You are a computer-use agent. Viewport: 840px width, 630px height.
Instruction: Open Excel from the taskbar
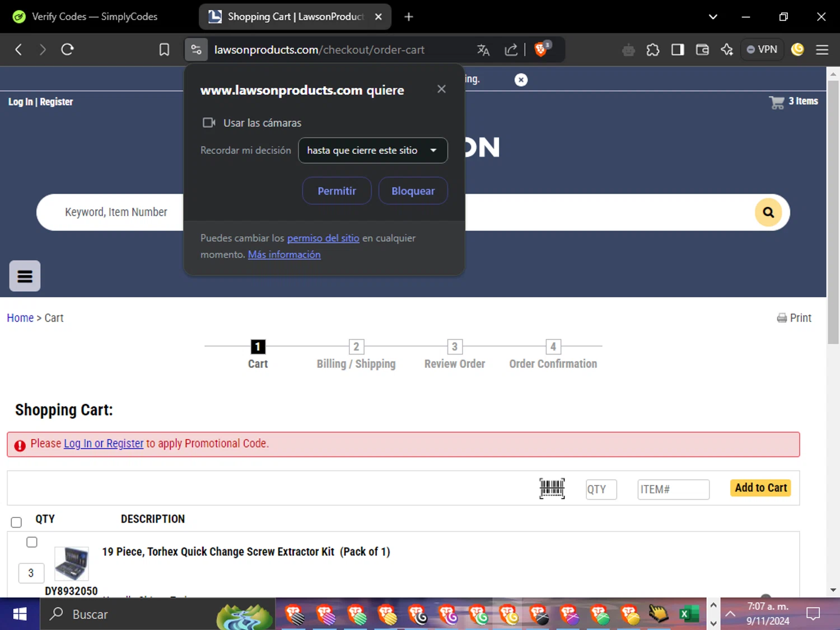point(689,614)
